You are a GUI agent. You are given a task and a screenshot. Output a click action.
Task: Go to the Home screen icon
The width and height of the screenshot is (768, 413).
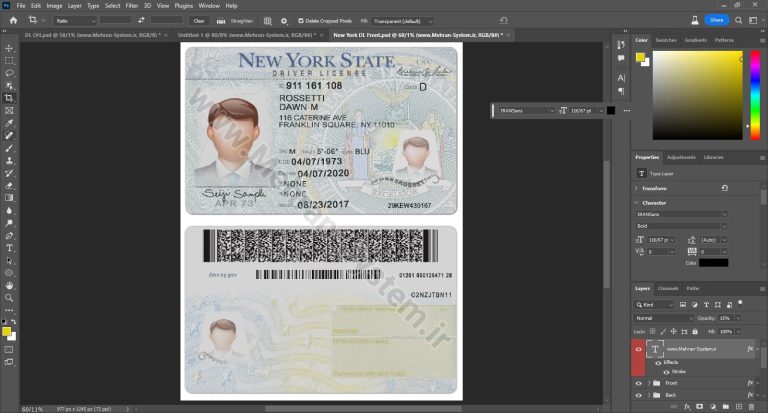point(13,21)
